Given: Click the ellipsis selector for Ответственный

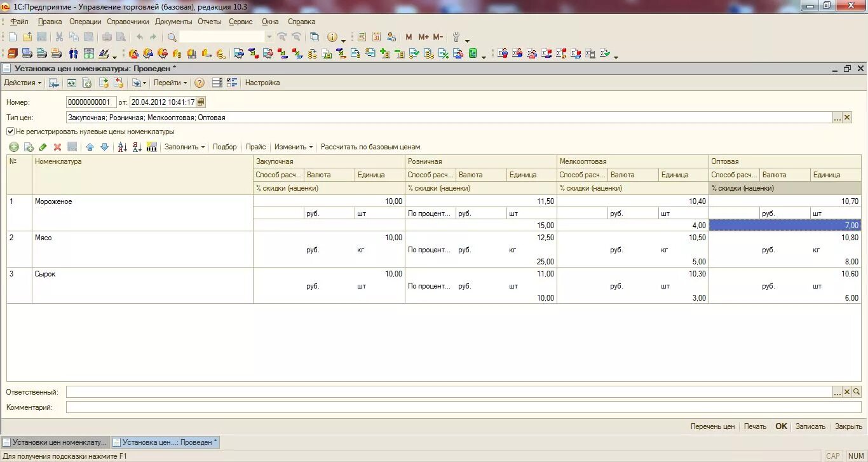Looking at the screenshot, I should 837,392.
